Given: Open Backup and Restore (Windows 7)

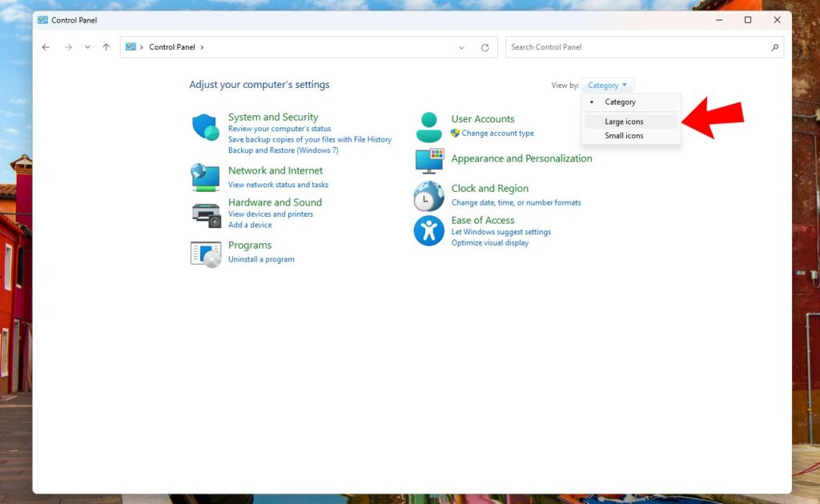Looking at the screenshot, I should 283,150.
